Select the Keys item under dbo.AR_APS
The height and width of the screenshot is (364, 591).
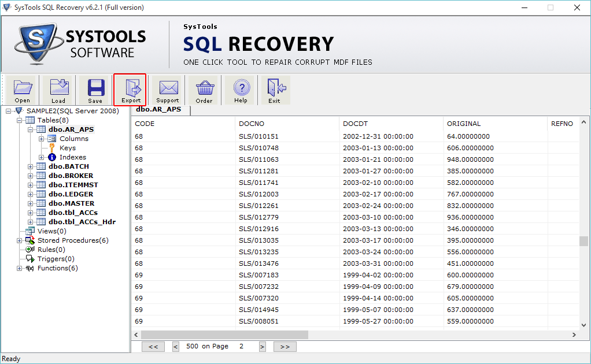point(67,147)
